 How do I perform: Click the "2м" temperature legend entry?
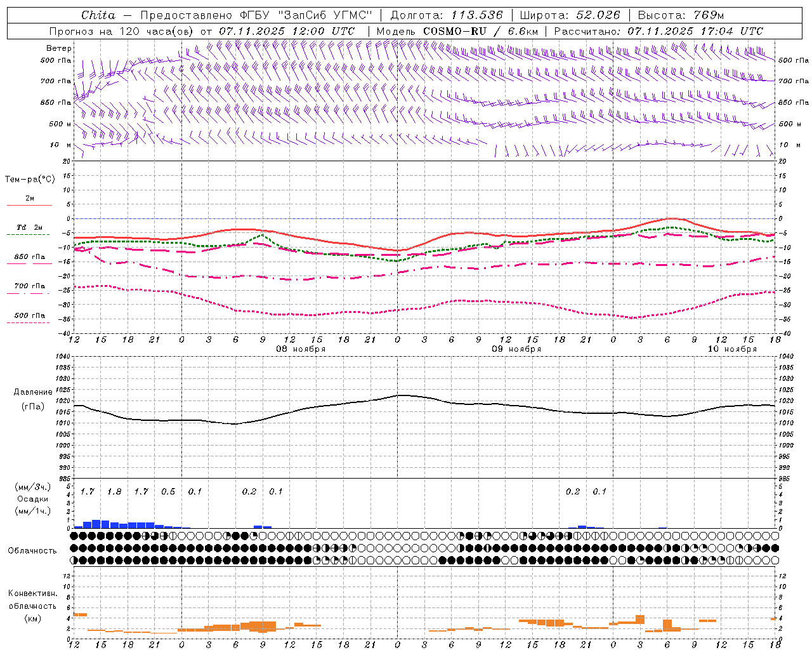[x=30, y=199]
